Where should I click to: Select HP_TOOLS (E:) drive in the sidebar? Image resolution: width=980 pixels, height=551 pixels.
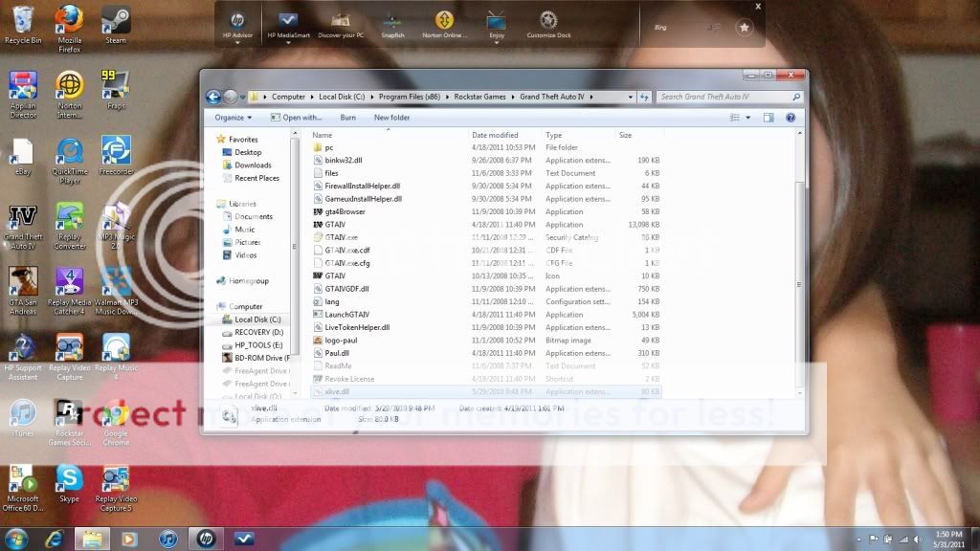click(258, 344)
